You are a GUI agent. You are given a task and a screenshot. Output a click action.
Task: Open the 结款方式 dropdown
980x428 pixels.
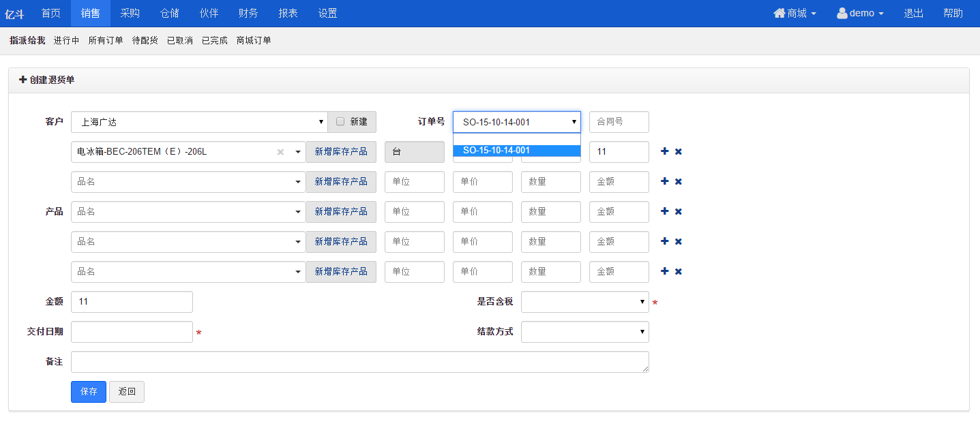[584, 332]
